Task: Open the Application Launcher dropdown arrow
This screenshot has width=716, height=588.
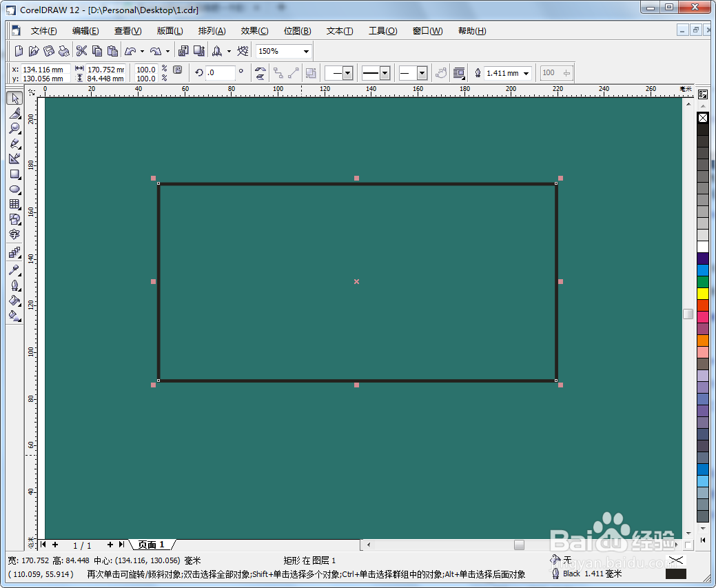Action: pyautogui.click(x=229, y=51)
